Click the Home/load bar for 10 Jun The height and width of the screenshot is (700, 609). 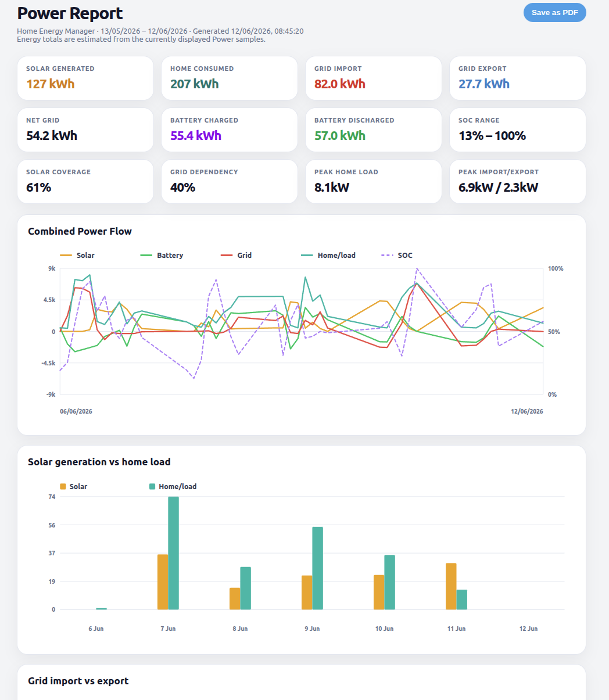(x=390, y=582)
